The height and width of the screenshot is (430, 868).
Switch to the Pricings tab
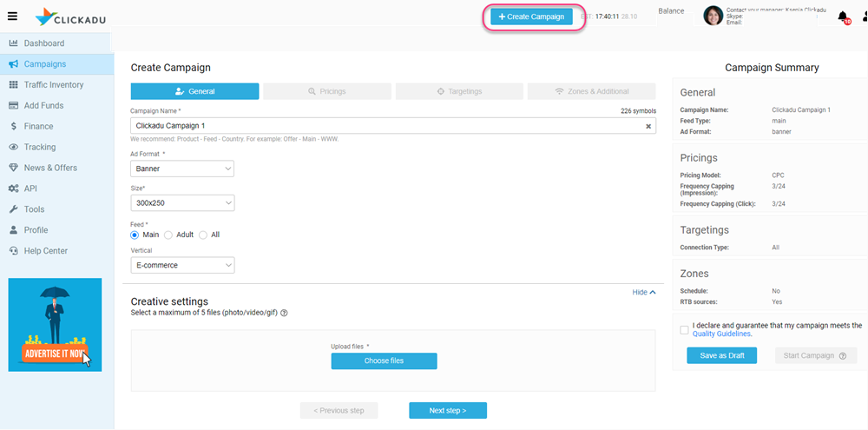coord(327,91)
